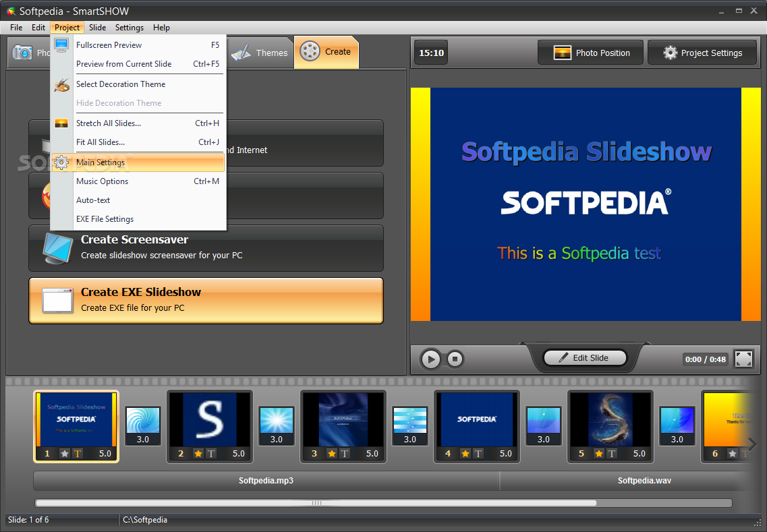Click the screensaver monitor icon
Screen dimensions: 767x532
58,248
